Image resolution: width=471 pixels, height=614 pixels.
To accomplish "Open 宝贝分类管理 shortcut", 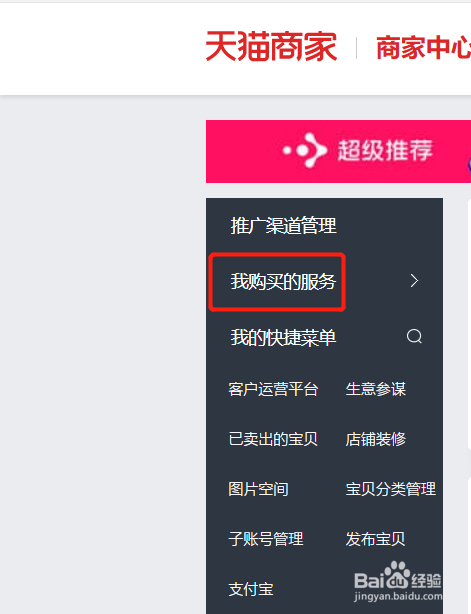I will (x=390, y=489).
